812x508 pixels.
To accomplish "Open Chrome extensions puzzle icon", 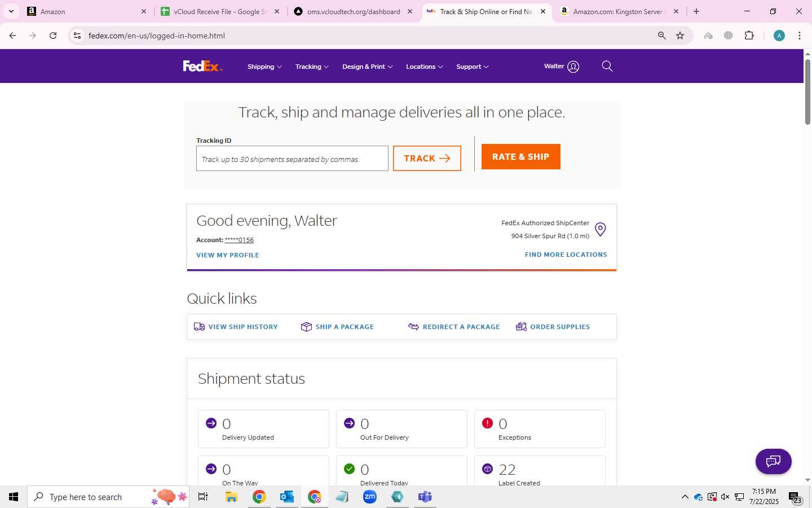I will coord(749,36).
